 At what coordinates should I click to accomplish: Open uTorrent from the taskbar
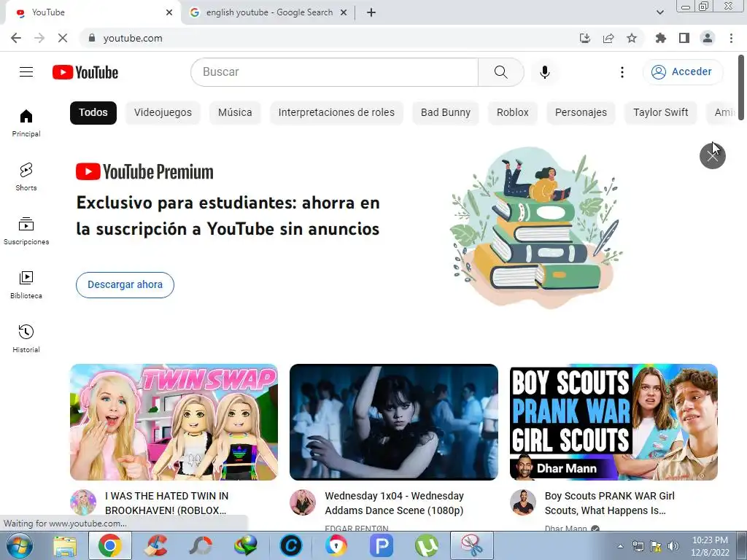(426, 545)
